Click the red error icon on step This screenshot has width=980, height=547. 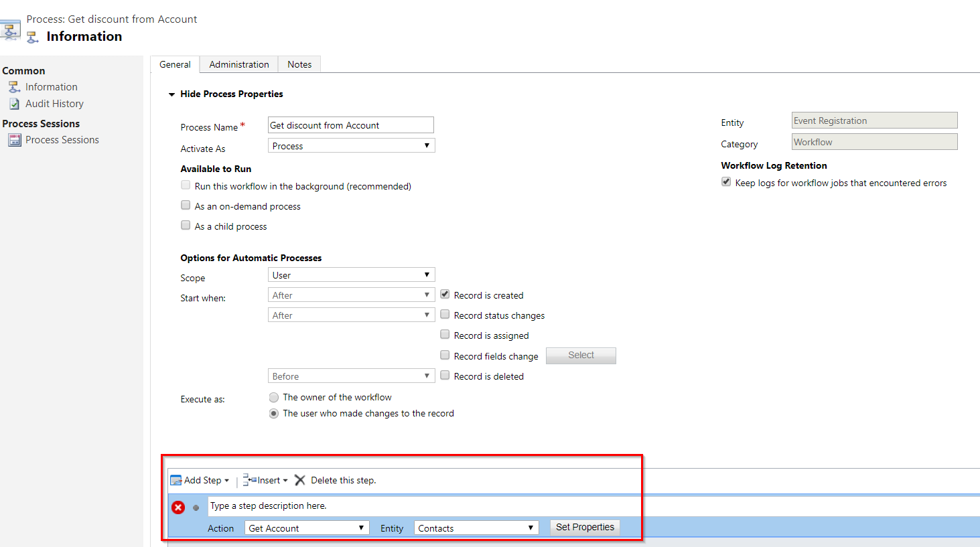point(178,507)
